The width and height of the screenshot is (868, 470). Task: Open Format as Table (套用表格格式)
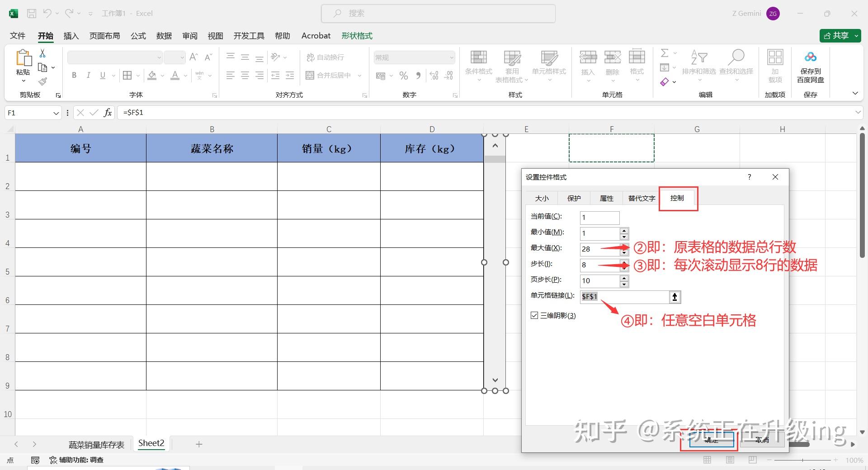tap(512, 66)
